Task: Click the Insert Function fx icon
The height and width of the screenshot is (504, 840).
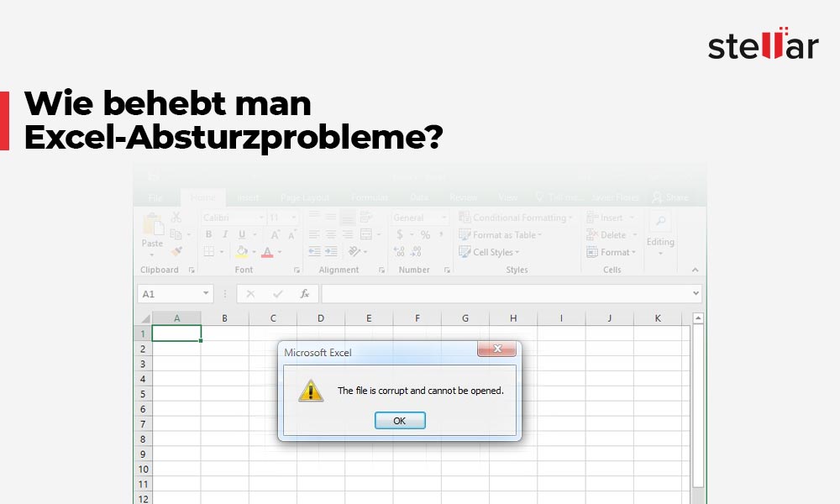Action: (x=305, y=293)
